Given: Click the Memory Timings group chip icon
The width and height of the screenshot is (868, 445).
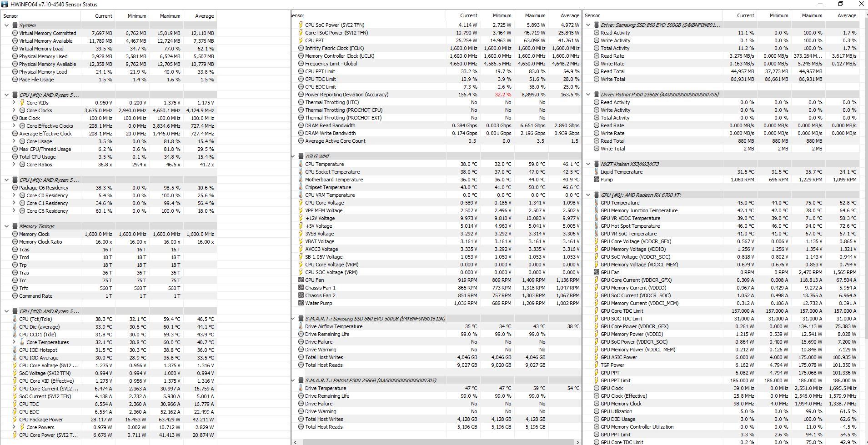Looking at the screenshot, I should tap(15, 226).
